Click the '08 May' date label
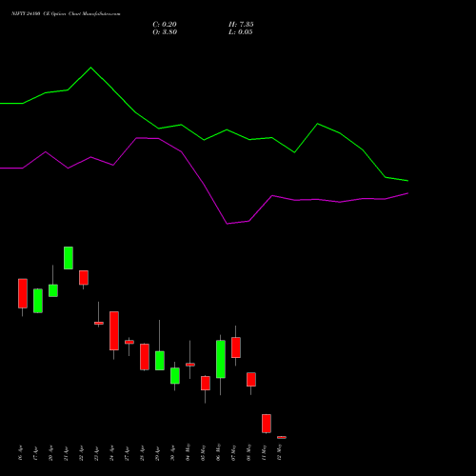The image size is (476, 476). tap(249, 452)
